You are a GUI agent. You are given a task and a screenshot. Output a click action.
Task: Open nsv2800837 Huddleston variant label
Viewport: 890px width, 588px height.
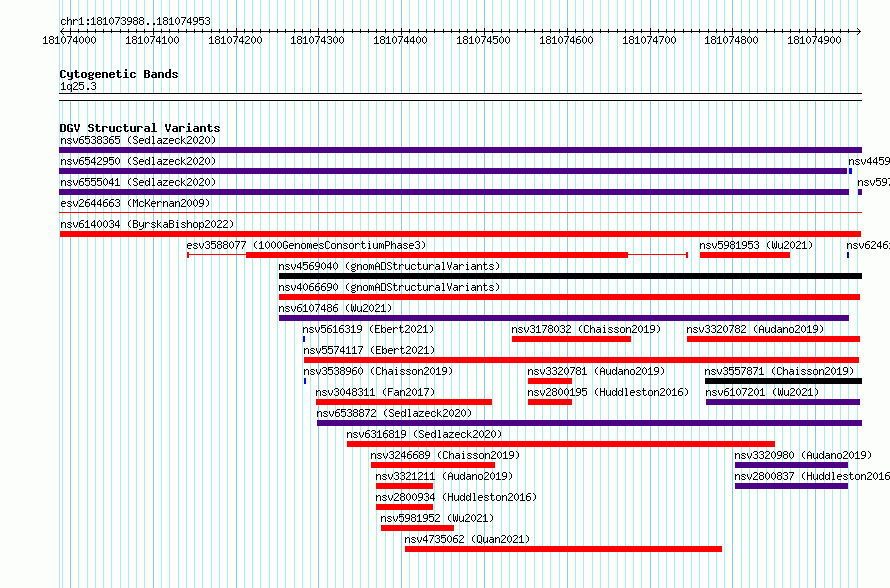point(812,476)
